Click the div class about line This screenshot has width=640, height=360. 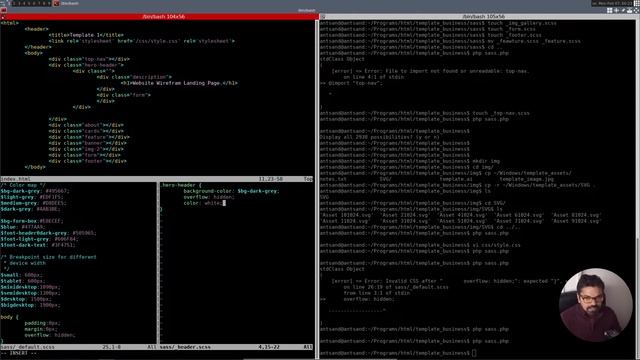click(86, 125)
